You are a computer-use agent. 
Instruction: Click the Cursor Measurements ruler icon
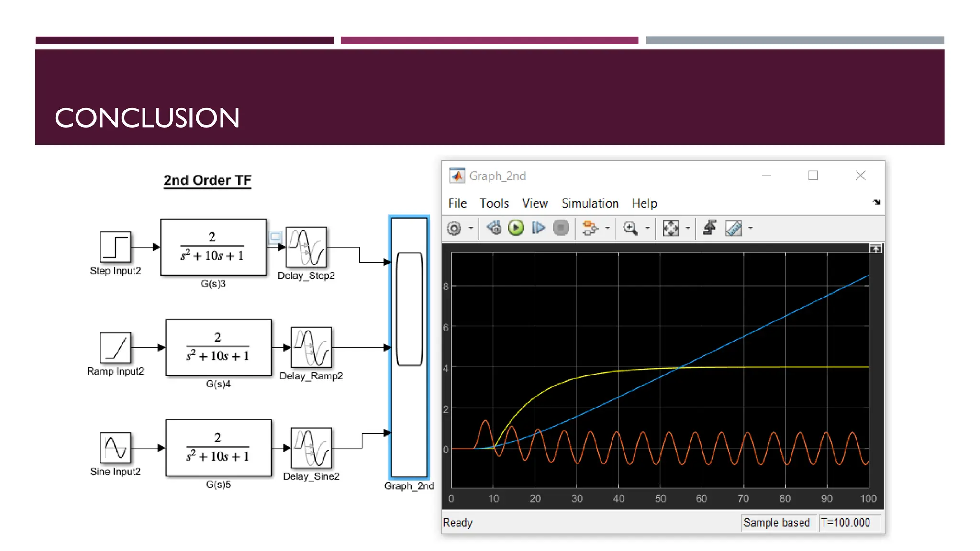[x=733, y=228]
